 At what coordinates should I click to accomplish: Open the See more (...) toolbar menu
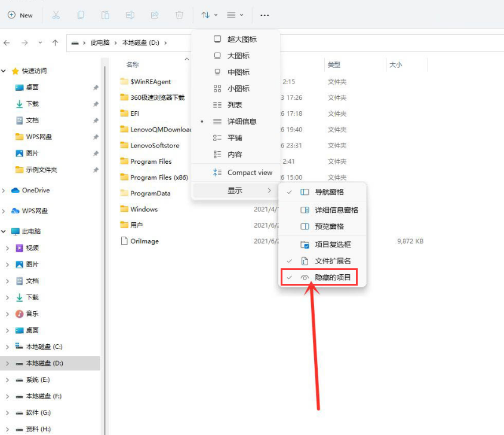(x=265, y=16)
